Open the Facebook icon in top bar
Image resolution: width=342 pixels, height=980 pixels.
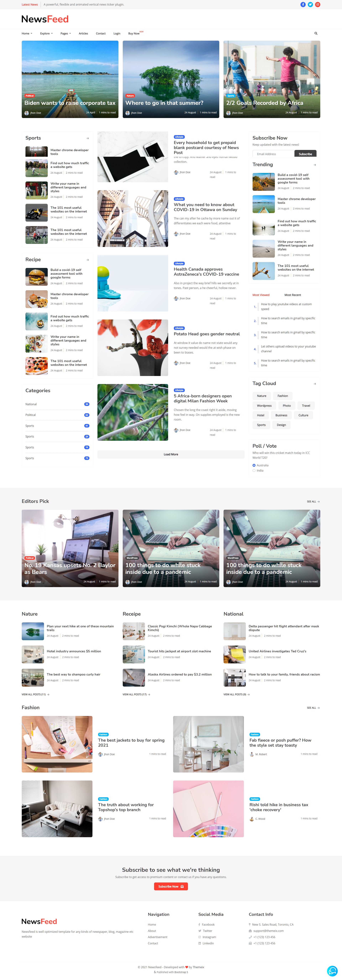tap(303, 5)
